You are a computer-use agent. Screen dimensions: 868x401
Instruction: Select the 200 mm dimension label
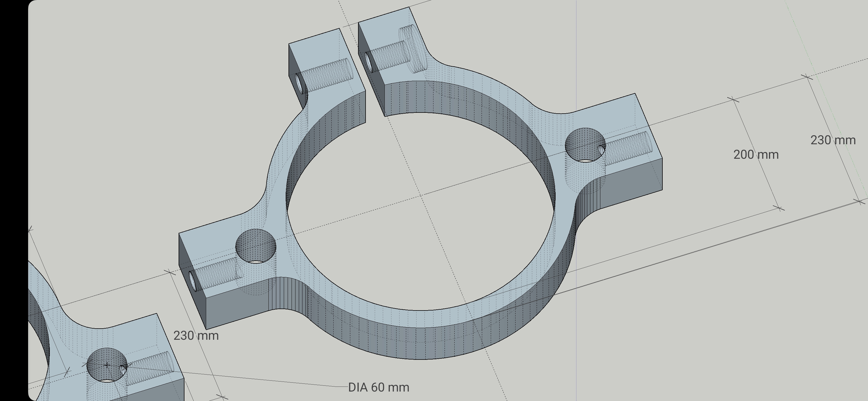point(756,155)
